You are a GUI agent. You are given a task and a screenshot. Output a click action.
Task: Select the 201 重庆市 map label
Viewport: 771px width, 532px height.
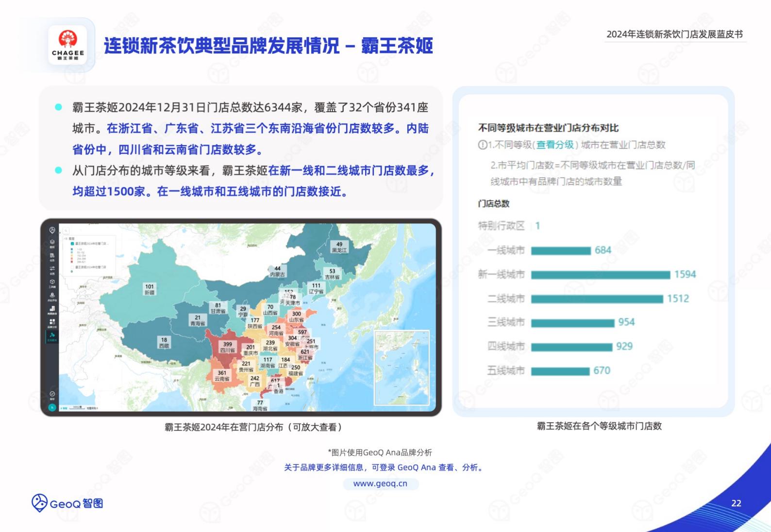(251, 350)
